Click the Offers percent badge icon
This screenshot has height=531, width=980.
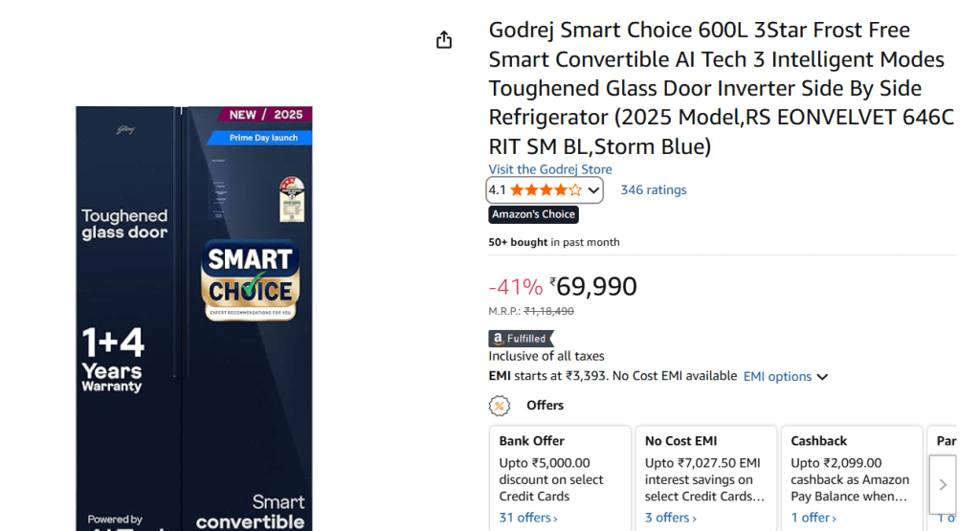(500, 406)
